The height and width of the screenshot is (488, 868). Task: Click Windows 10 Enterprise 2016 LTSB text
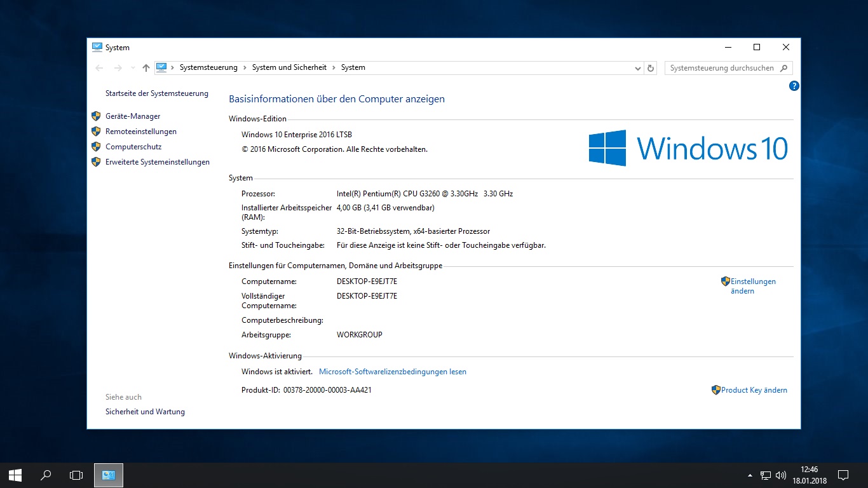[x=297, y=135]
